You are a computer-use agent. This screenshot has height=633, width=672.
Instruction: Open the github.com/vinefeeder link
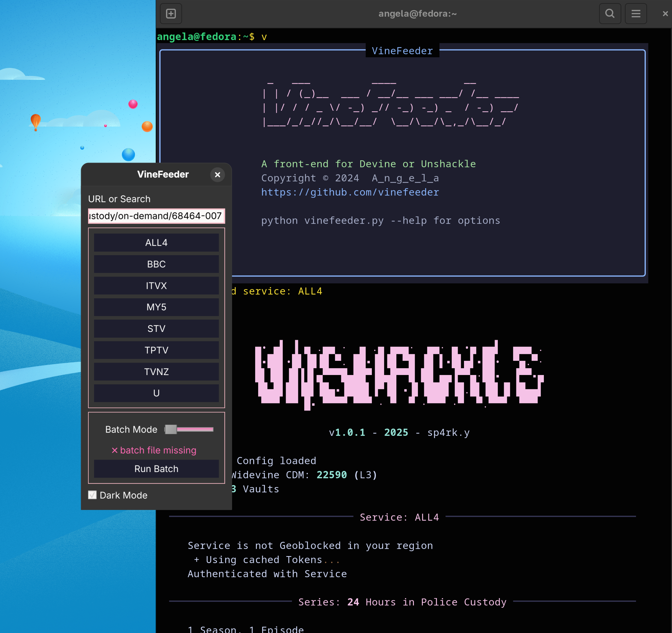(350, 192)
